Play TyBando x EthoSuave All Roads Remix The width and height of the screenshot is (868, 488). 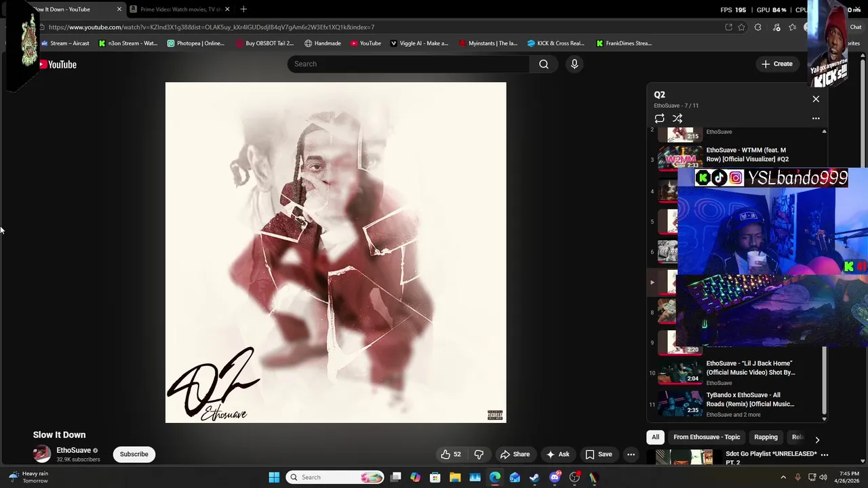click(x=736, y=404)
